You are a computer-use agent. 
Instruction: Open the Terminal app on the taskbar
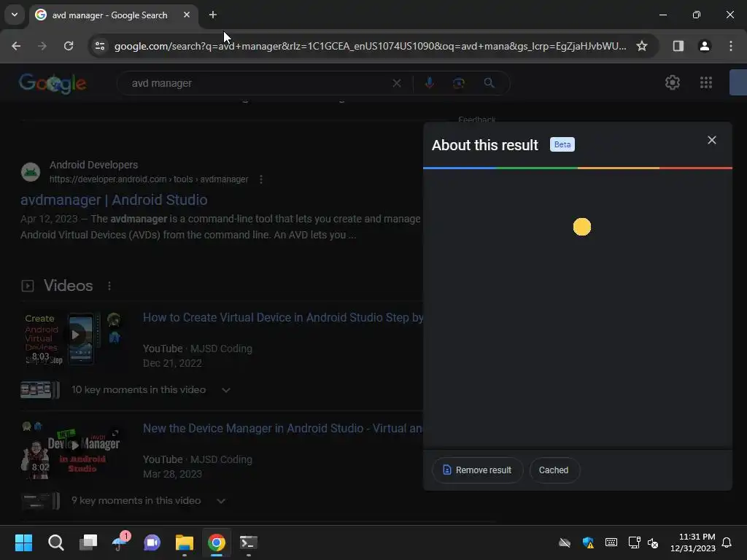(x=248, y=542)
